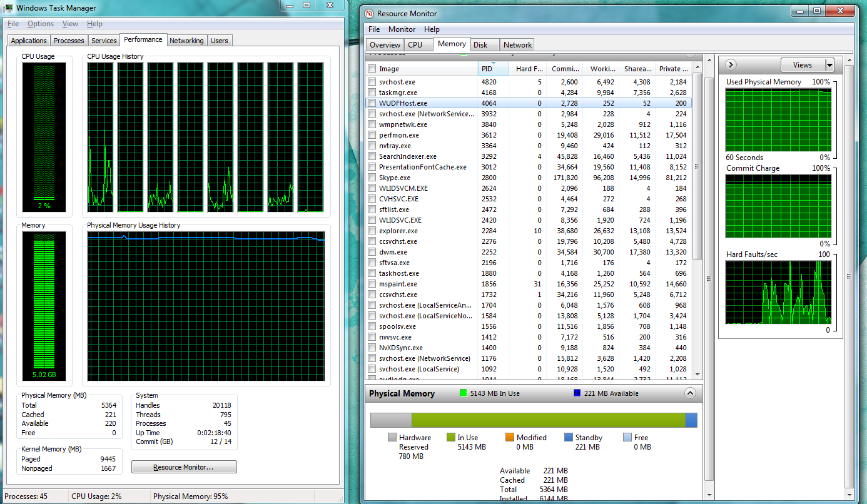
Task: Select the Network tab in Resource Monitor
Action: tap(517, 45)
